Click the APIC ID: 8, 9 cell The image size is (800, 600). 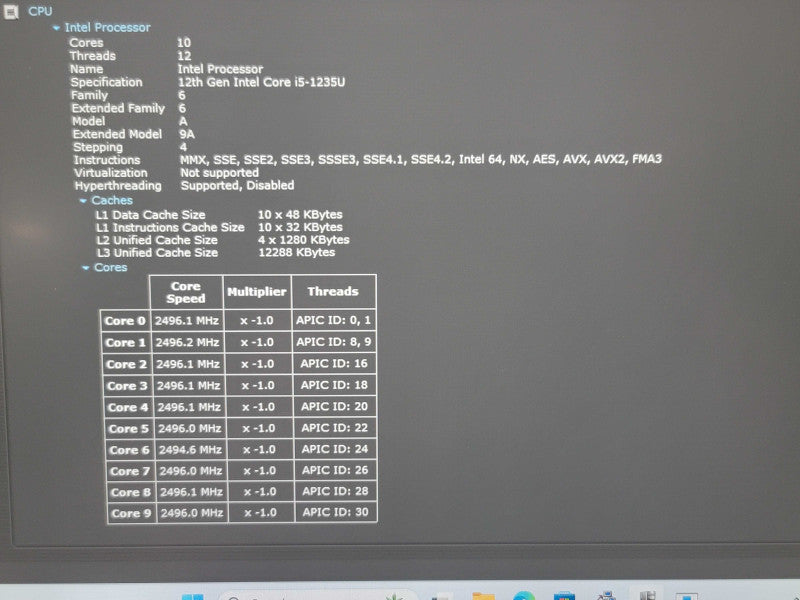[334, 342]
